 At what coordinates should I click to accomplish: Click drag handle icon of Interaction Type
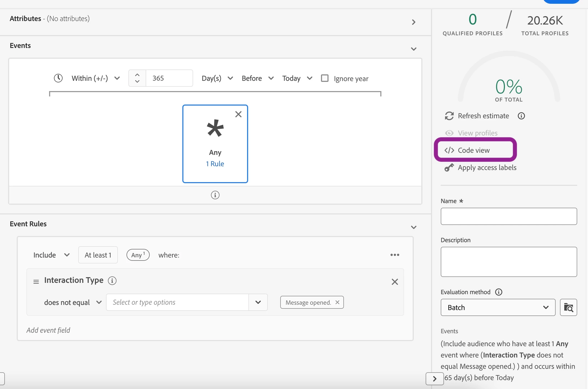(36, 282)
